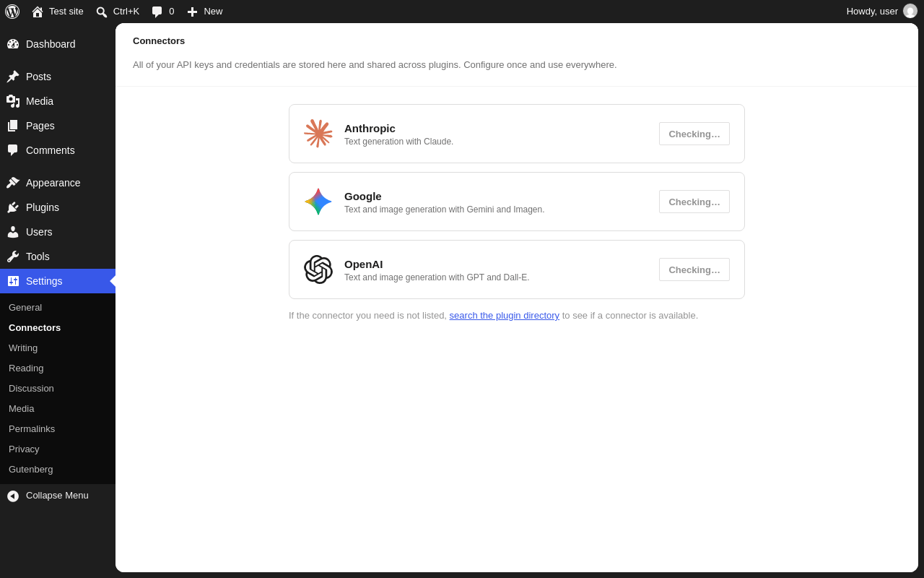Image resolution: width=924 pixels, height=578 pixels.
Task: Click the OpenAI connector title
Action: coord(364,264)
